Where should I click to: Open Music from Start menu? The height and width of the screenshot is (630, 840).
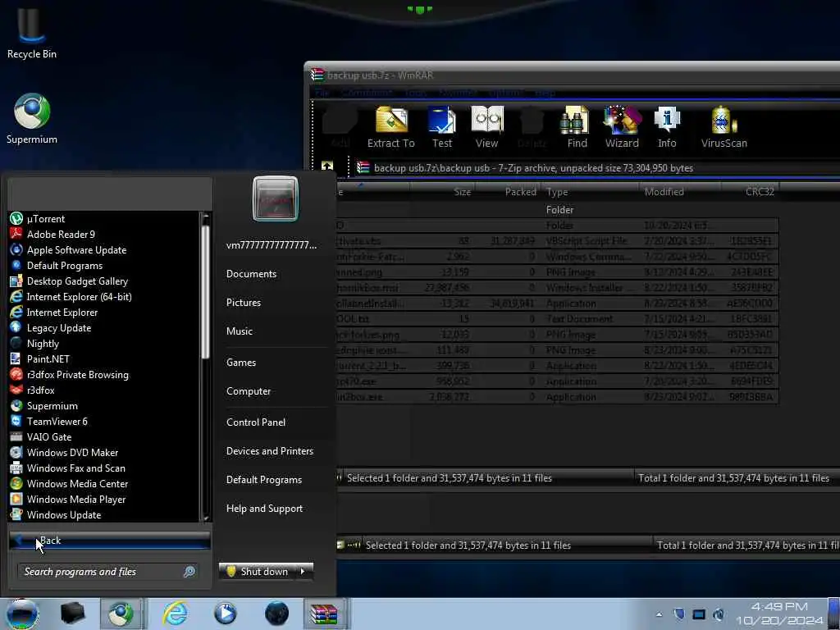pos(239,331)
